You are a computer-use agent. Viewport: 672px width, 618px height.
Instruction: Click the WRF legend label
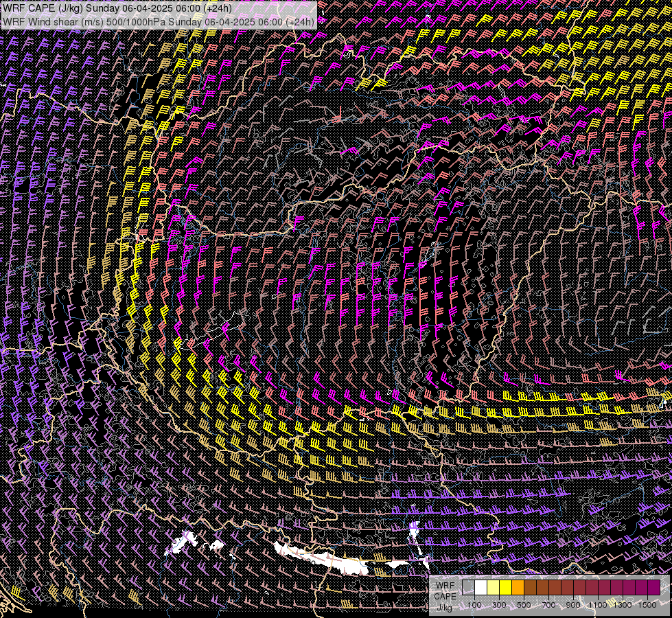[x=445, y=586]
